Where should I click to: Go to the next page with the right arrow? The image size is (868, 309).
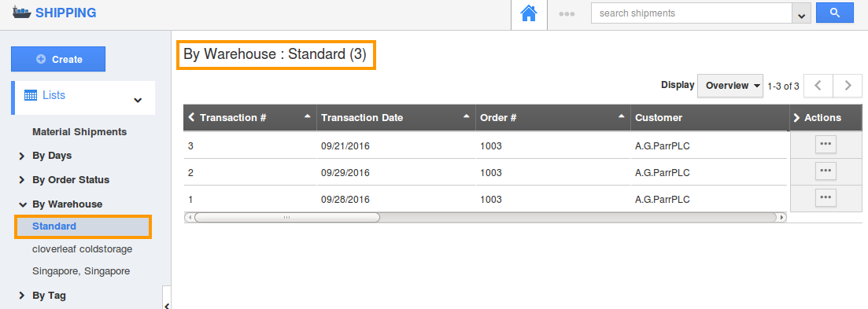point(848,86)
